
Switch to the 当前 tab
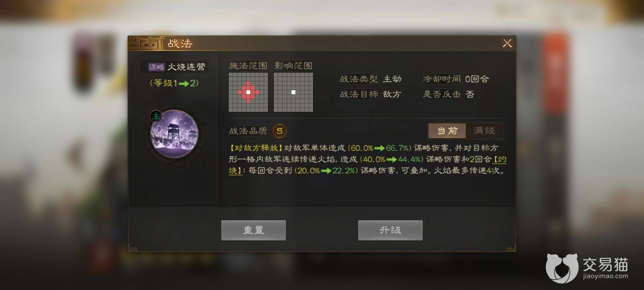[x=447, y=131]
